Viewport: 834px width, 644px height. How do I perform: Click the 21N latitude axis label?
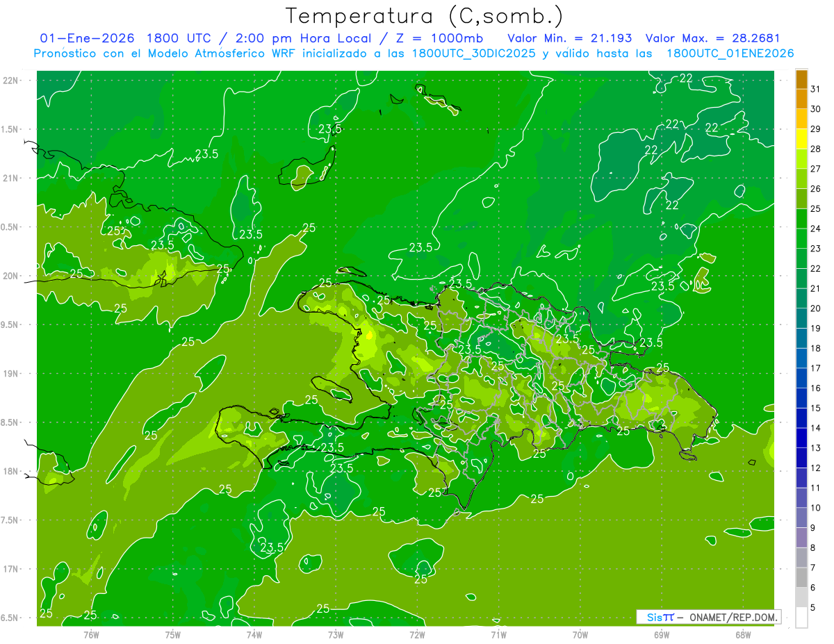click(x=11, y=178)
